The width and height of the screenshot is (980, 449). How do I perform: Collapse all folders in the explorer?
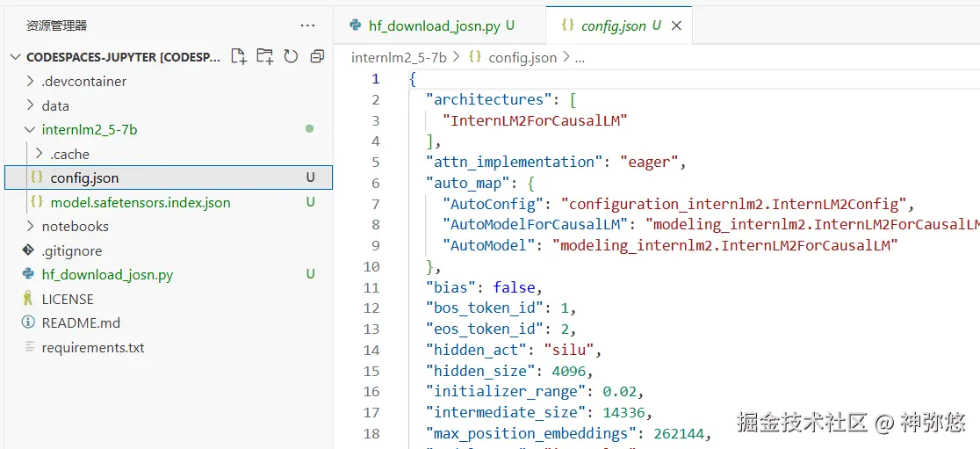coord(318,57)
